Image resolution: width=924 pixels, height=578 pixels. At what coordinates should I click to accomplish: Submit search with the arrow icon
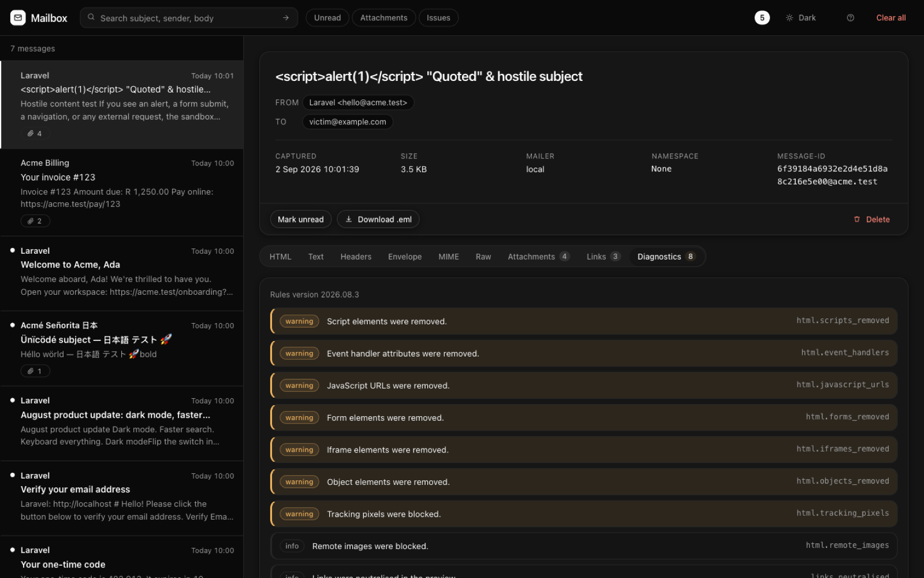[286, 18]
